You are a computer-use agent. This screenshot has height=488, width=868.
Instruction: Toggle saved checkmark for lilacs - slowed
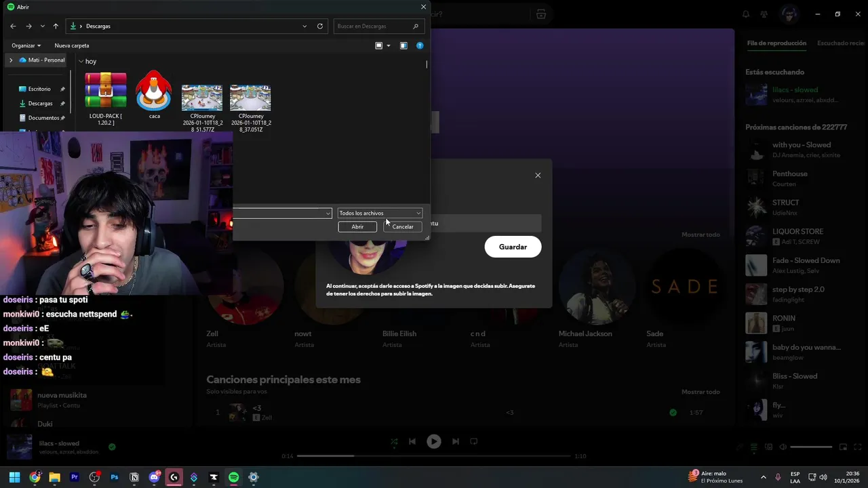point(112,447)
